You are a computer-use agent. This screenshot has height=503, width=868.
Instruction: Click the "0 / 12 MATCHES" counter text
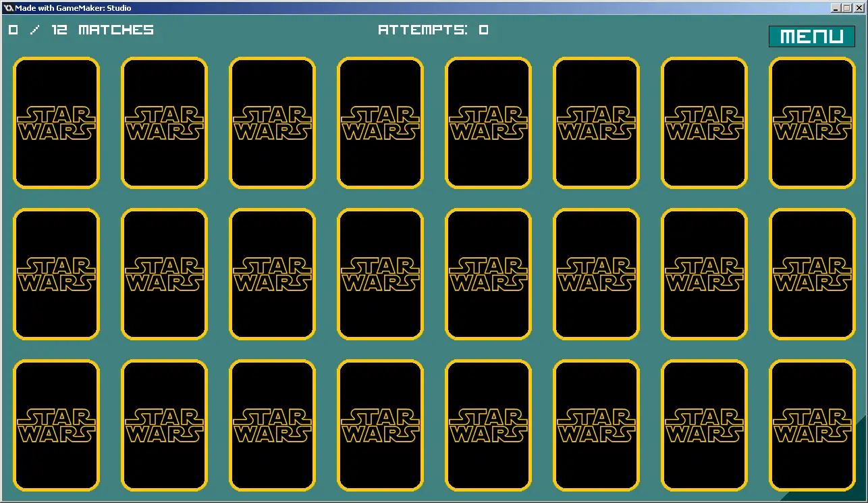coord(81,30)
